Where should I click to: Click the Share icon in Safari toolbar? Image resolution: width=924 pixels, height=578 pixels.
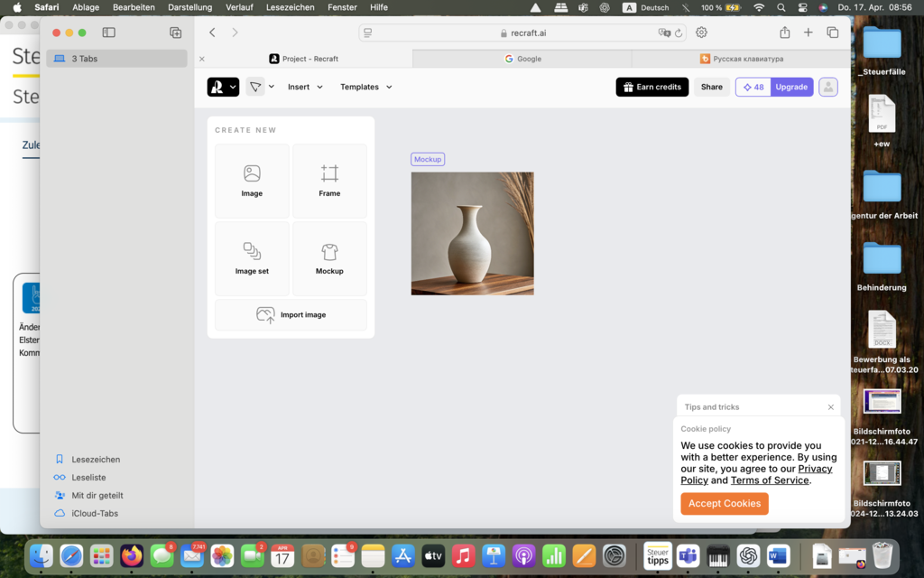784,33
